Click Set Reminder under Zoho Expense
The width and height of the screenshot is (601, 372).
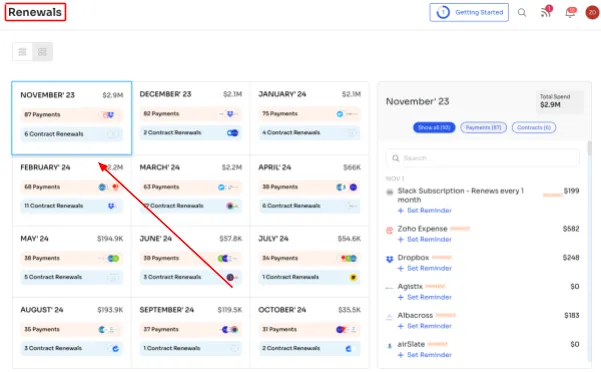[425, 239]
